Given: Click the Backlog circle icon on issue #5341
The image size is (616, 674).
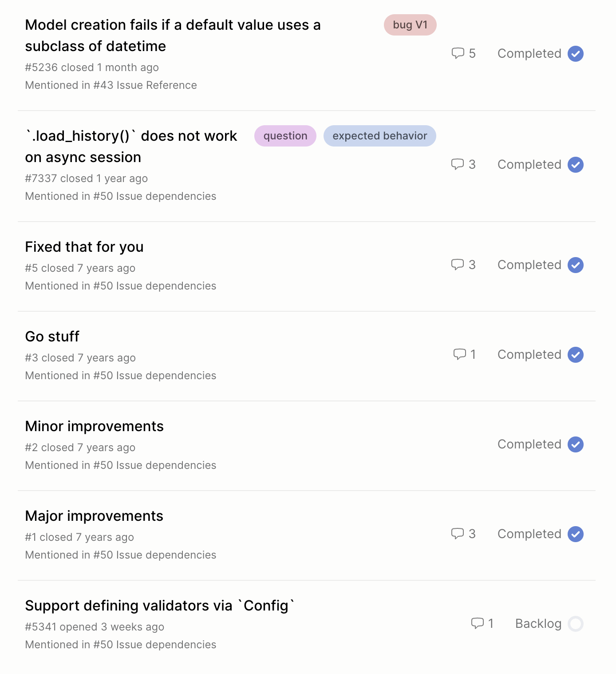Looking at the screenshot, I should tap(576, 623).
